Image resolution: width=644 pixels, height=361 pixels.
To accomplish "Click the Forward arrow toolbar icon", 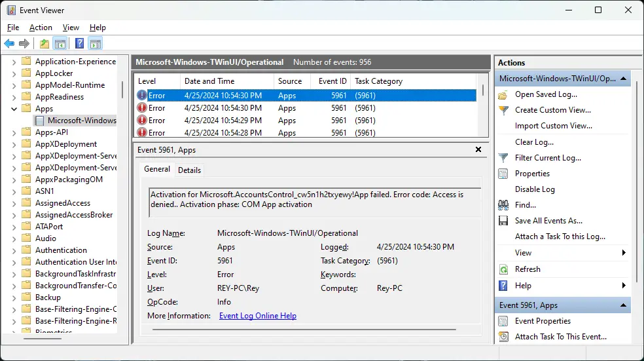I will pyautogui.click(x=24, y=43).
